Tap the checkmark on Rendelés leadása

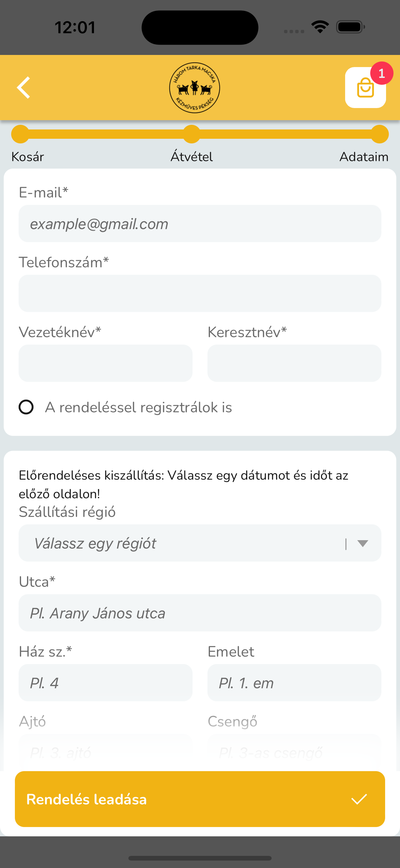tap(359, 799)
